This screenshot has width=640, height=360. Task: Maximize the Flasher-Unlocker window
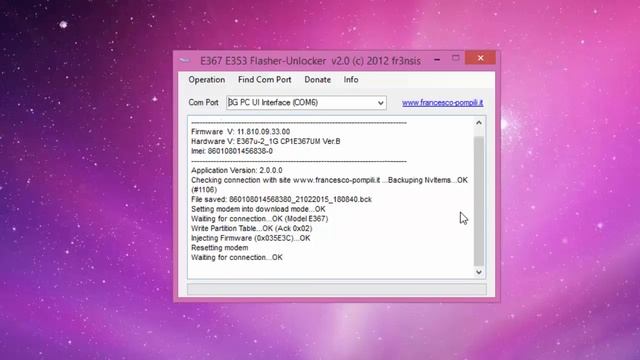tap(456, 58)
